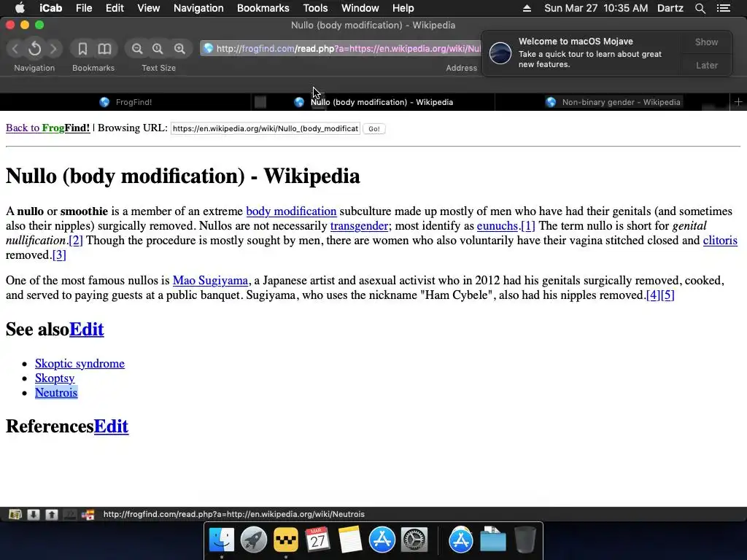Open the View menu
747x560 pixels.
[x=148, y=8]
